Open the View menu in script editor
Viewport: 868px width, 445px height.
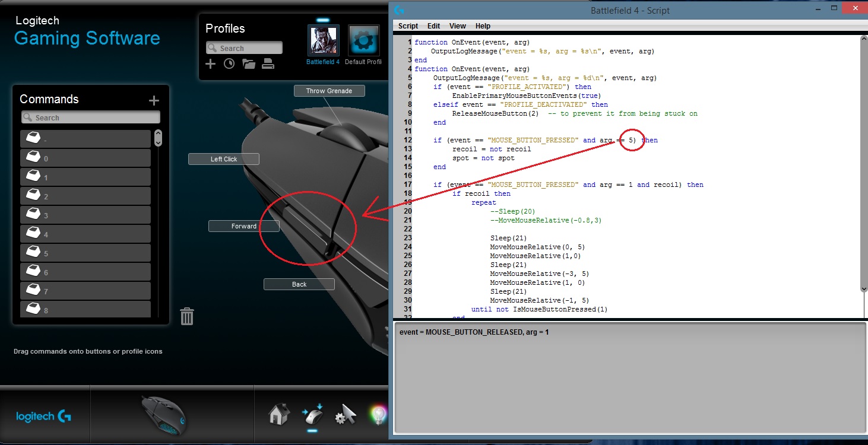point(458,26)
